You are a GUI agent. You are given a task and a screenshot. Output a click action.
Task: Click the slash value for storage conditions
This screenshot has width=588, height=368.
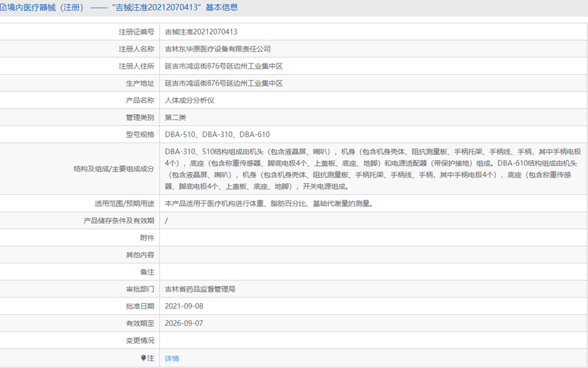click(x=166, y=221)
